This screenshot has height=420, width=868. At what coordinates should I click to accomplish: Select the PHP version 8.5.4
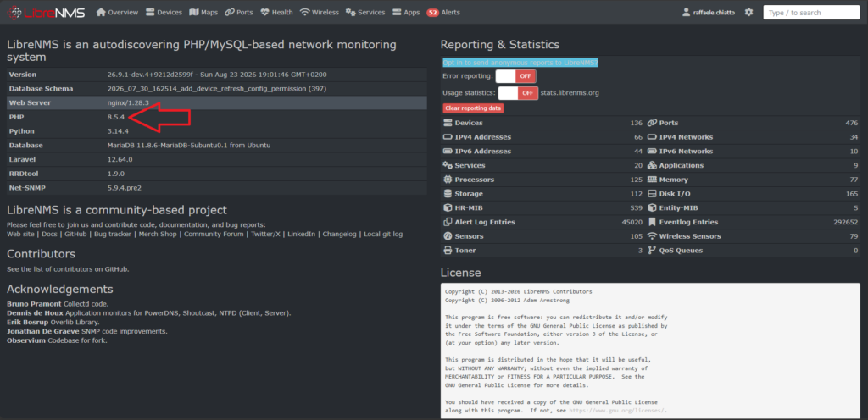point(116,117)
